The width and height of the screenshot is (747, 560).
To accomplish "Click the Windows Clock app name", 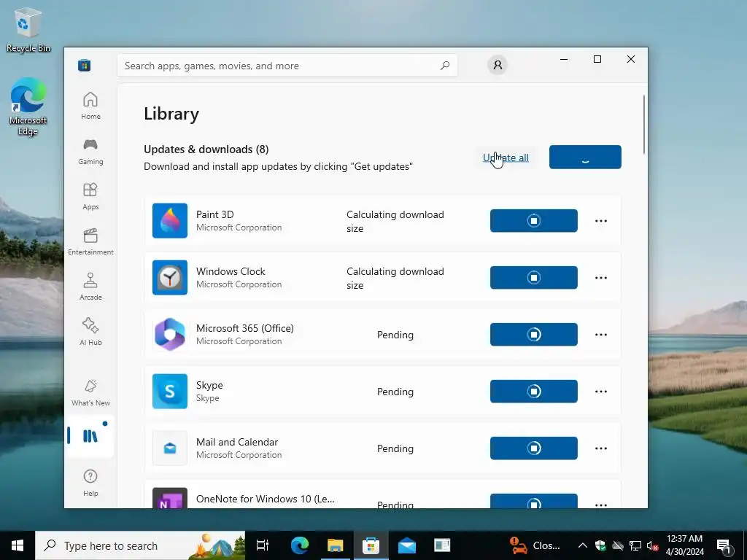I will point(231,271).
